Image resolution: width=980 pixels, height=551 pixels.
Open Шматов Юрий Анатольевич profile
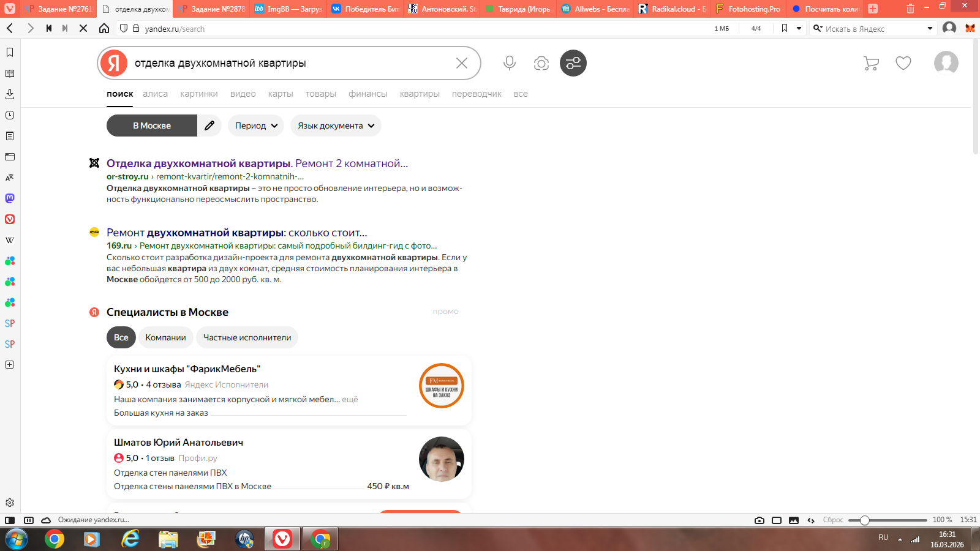178,442
